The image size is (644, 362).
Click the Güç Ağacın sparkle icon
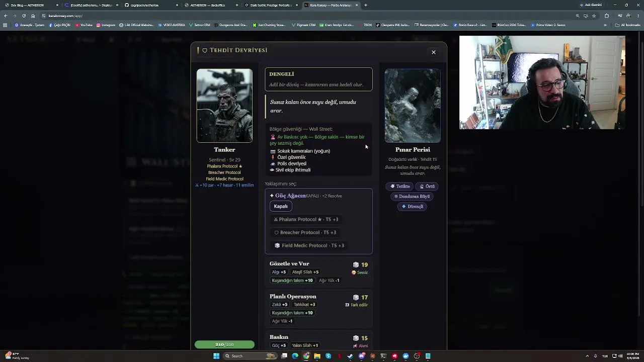[x=272, y=196]
